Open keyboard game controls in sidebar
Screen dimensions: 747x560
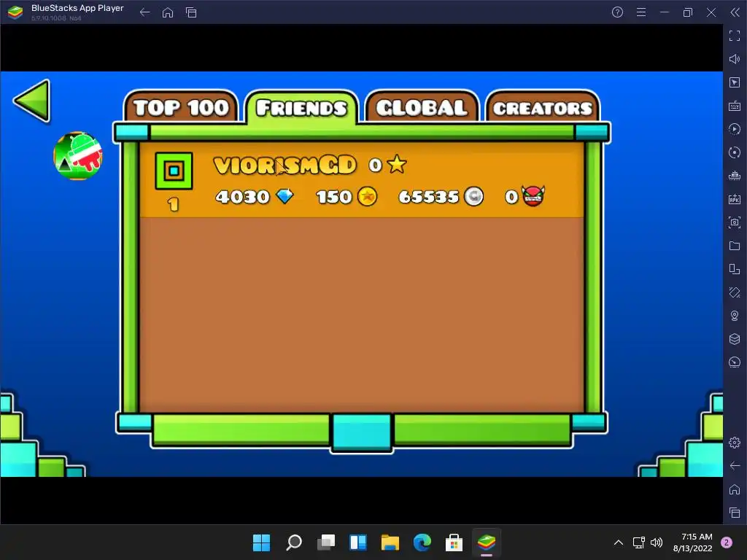tap(735, 106)
